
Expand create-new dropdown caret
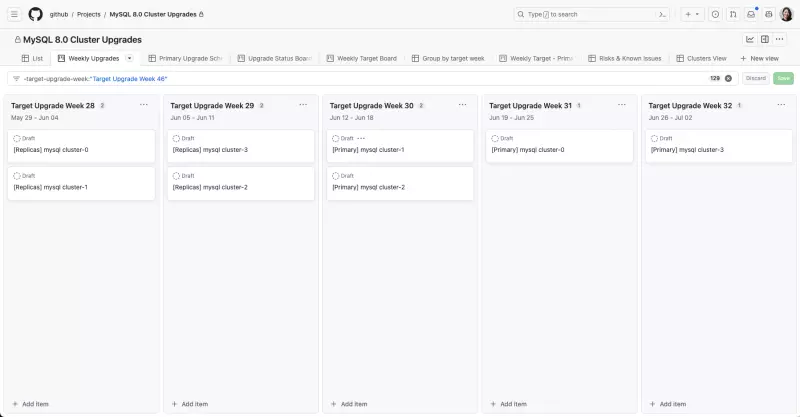pos(697,14)
